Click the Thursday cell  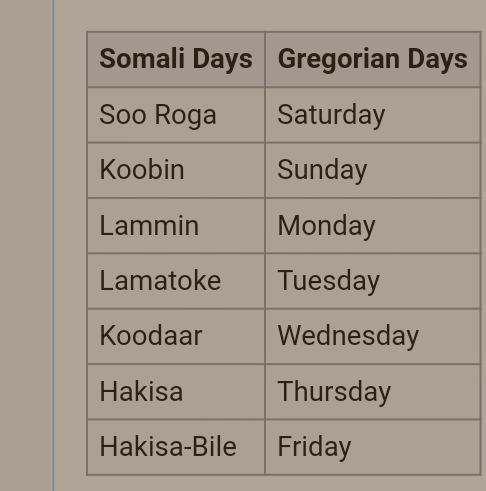pyautogui.click(x=373, y=392)
